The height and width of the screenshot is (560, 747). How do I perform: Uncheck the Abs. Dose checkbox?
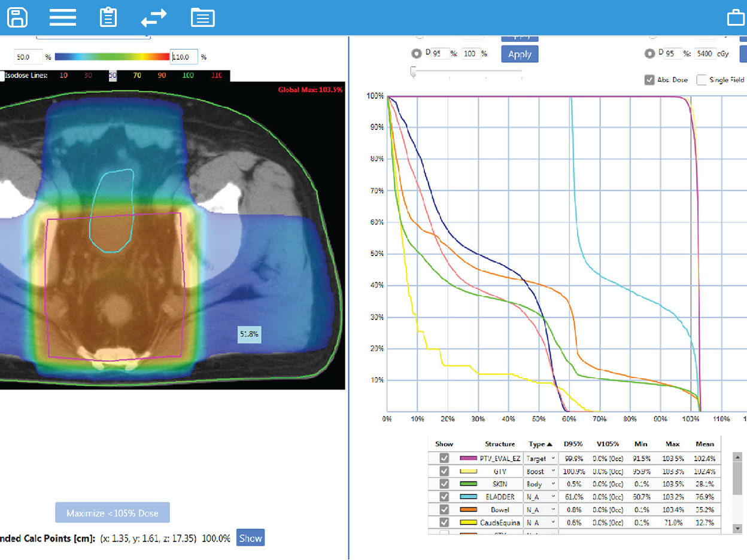tap(649, 79)
